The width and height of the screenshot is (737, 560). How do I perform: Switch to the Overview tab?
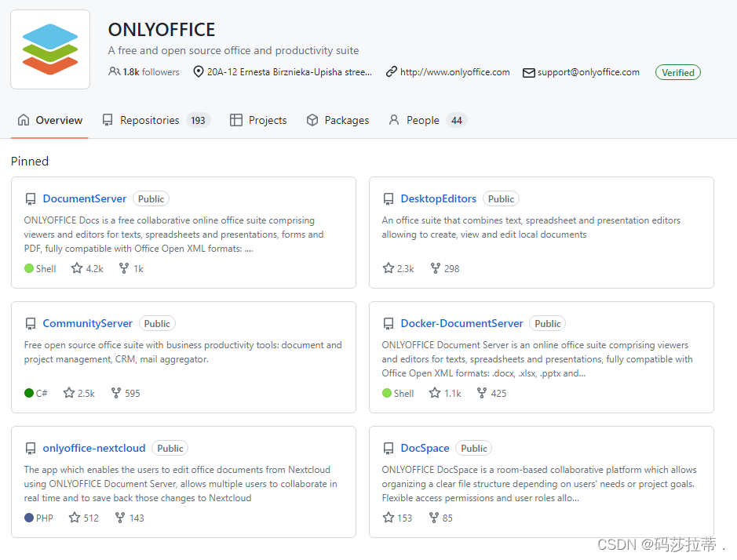pyautogui.click(x=49, y=120)
